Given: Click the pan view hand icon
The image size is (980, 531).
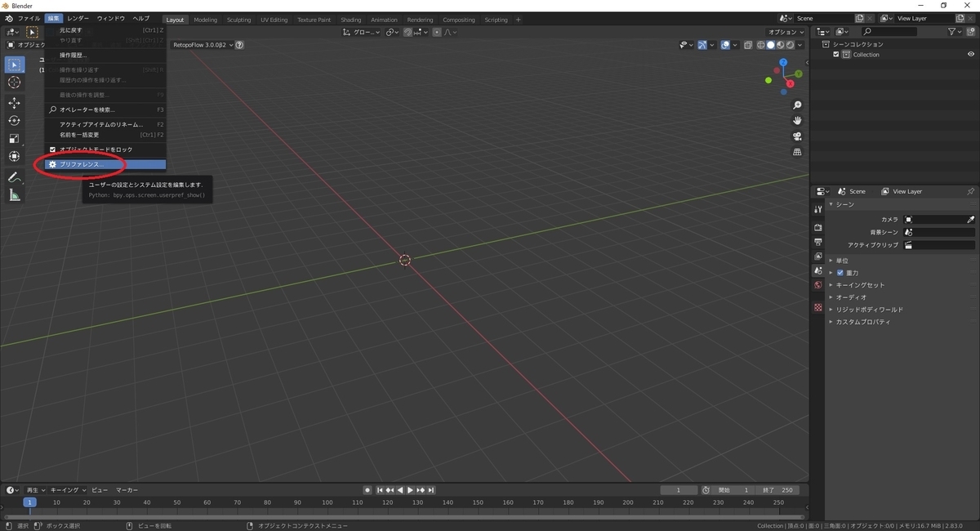Looking at the screenshot, I should [x=798, y=121].
